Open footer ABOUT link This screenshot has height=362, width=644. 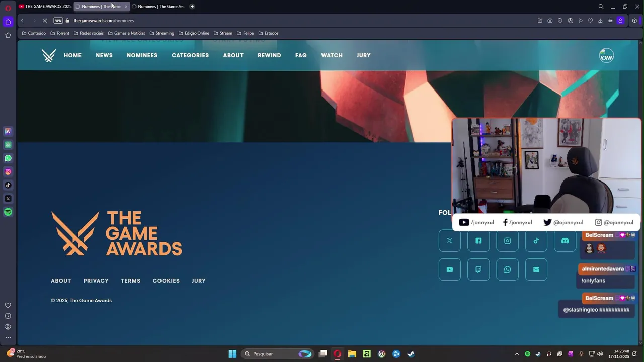61,281
